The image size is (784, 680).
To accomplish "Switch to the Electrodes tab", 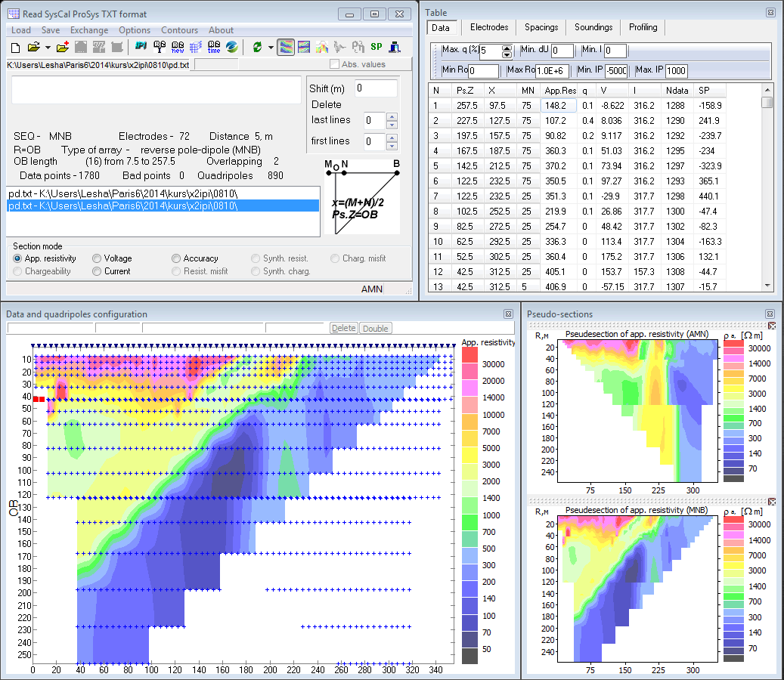I will coord(489,27).
